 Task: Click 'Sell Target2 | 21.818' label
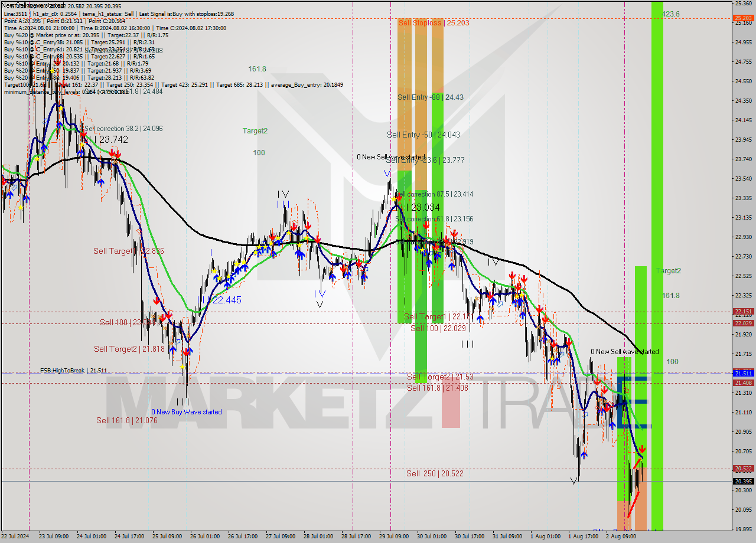pyautogui.click(x=129, y=349)
